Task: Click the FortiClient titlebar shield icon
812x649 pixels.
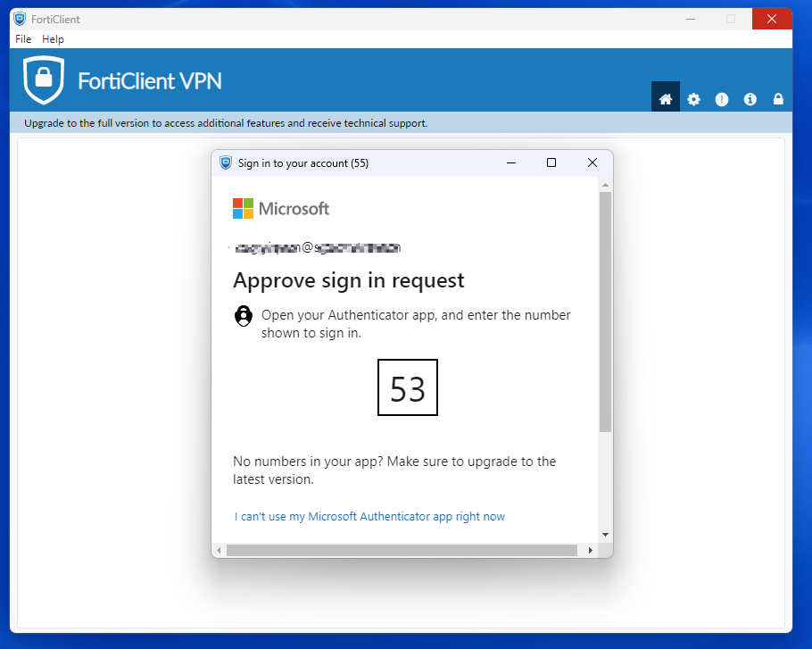Action: click(19, 18)
